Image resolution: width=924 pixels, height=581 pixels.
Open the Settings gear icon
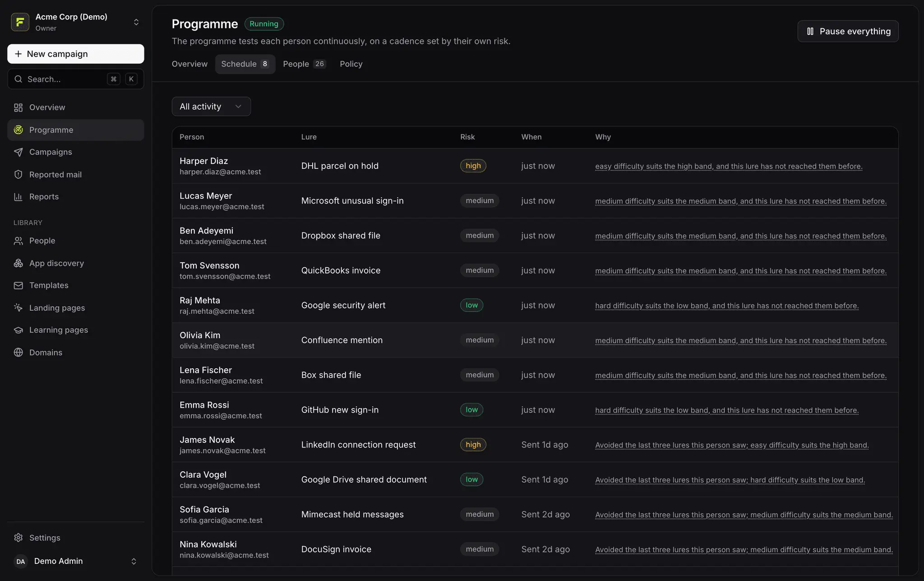click(x=18, y=538)
